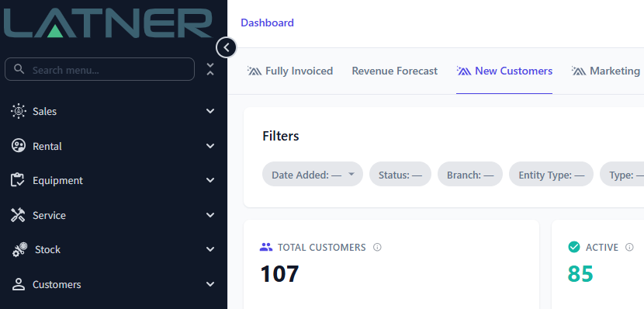This screenshot has width=644, height=309.
Task: Click the Sales menu icon
Action: [19, 111]
